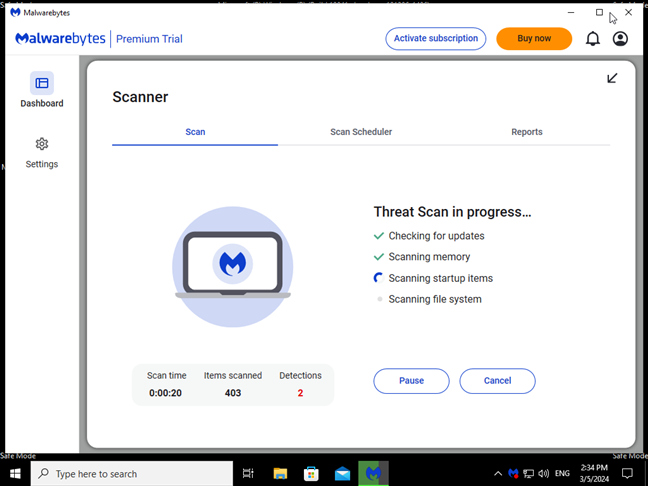Open Microsoft Store from the taskbar
This screenshot has height=486, width=648.
pos(311,474)
